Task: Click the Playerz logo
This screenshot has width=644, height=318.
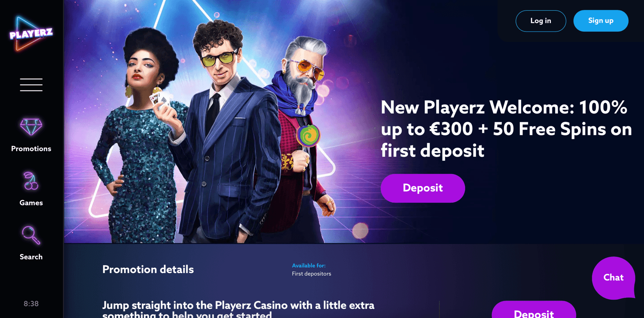Action: pyautogui.click(x=31, y=34)
